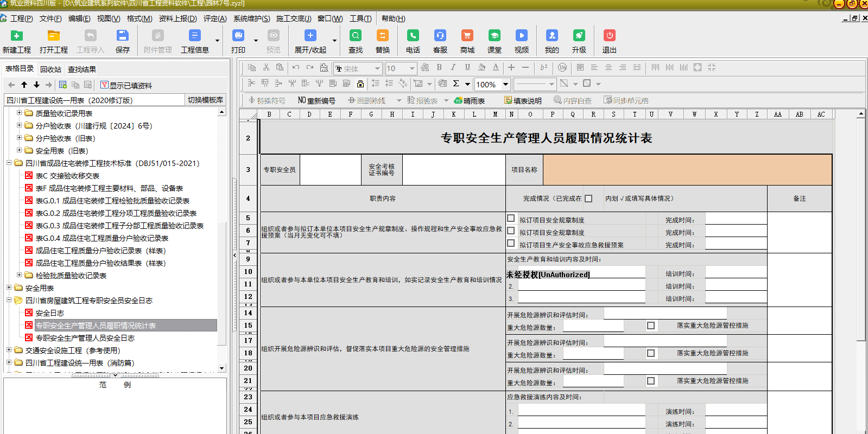Switch to the 回收站 tab
Image resolution: width=868 pixels, height=434 pixels.
(x=50, y=69)
